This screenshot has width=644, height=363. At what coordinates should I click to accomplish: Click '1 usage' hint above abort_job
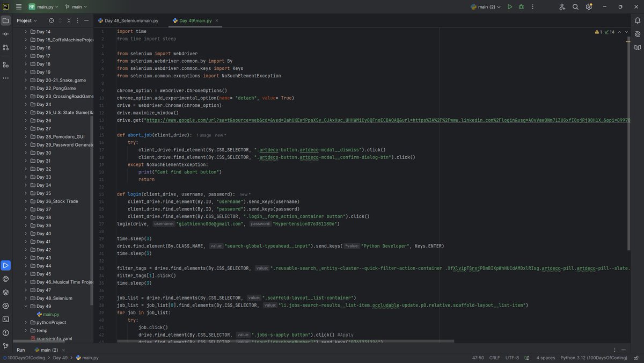(204, 135)
